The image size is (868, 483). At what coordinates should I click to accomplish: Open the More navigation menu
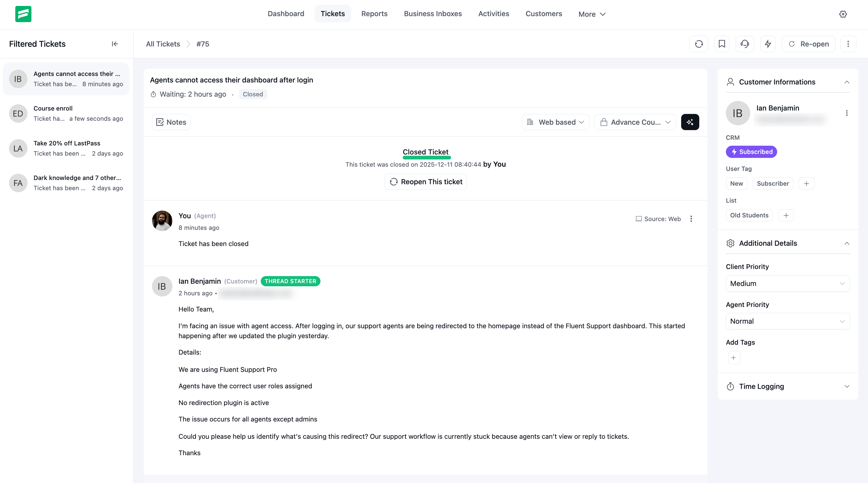pos(592,14)
